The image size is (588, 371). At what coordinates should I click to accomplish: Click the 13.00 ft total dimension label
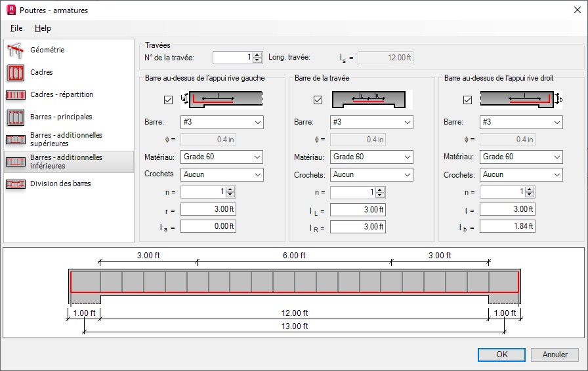(x=295, y=326)
